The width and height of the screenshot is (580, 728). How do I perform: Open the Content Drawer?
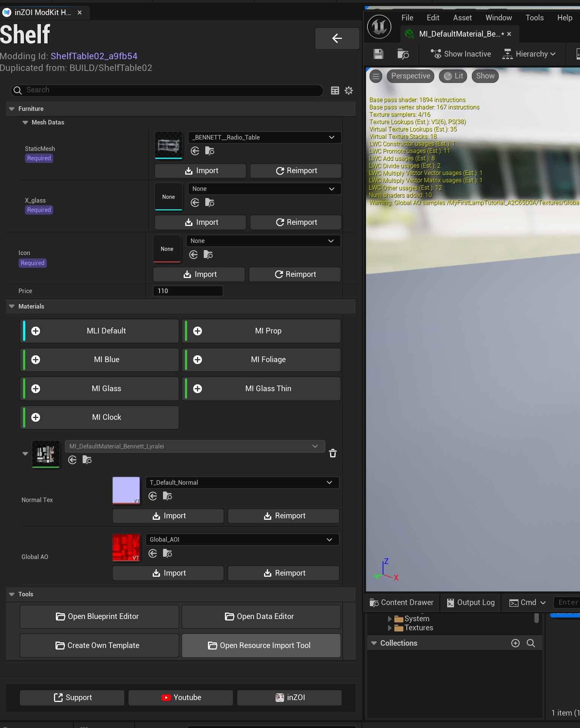[402, 603]
